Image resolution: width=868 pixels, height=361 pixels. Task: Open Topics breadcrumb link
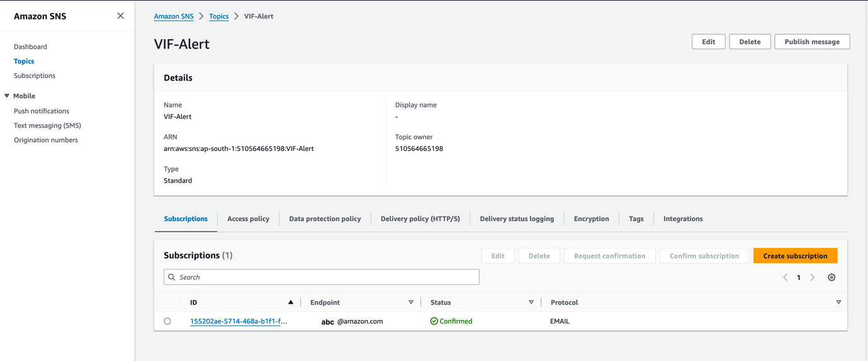click(x=219, y=16)
